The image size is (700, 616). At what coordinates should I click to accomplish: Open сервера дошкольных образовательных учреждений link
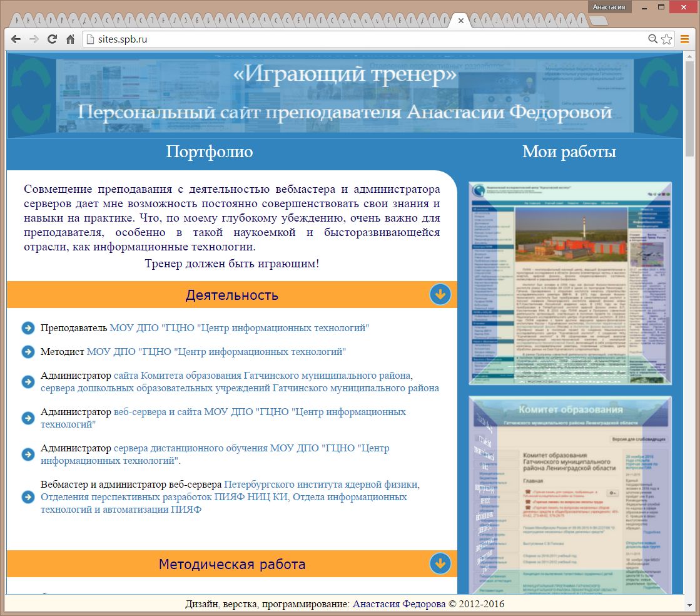pyautogui.click(x=240, y=388)
